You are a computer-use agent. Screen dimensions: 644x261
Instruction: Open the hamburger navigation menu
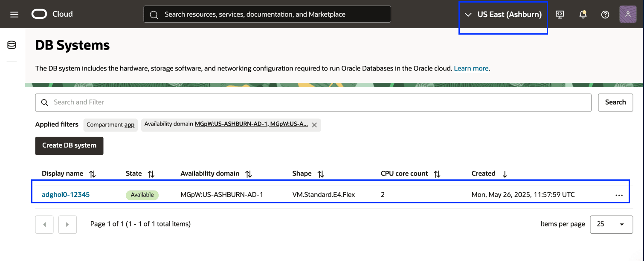[14, 14]
